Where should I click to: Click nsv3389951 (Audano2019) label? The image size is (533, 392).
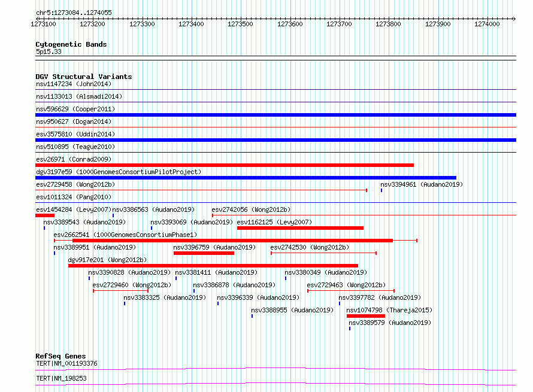[95, 247]
